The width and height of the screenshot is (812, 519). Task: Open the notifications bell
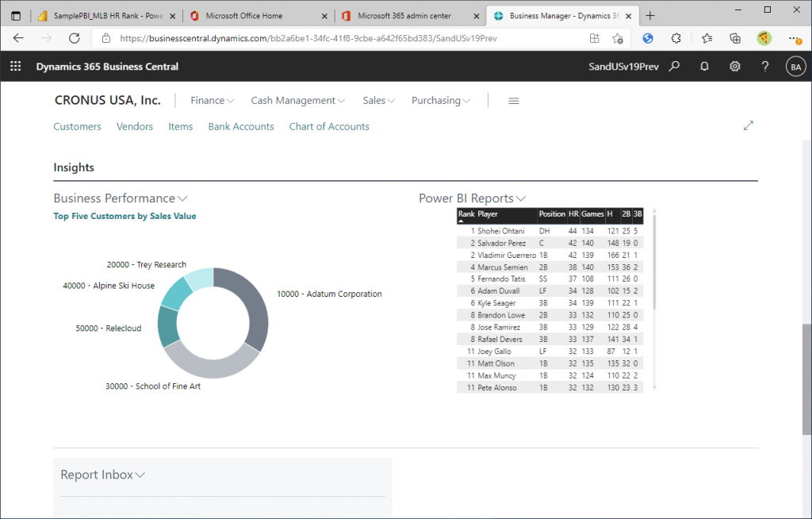point(704,67)
